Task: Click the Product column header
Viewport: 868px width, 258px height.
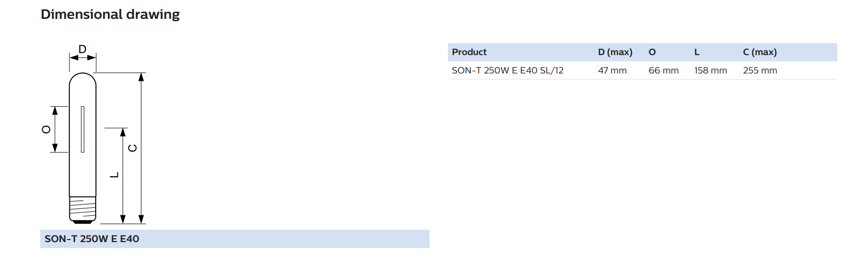Action: pos(469,52)
